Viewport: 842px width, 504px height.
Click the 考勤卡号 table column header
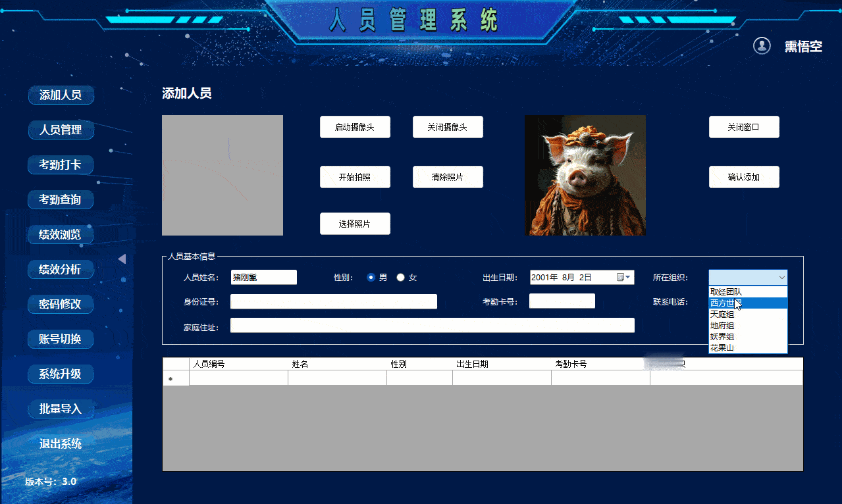[600, 364]
